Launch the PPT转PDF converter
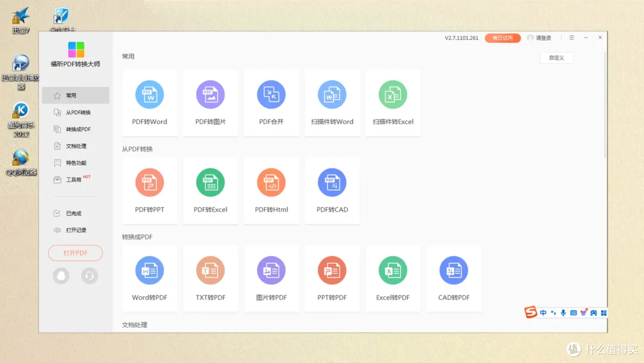 click(x=332, y=279)
